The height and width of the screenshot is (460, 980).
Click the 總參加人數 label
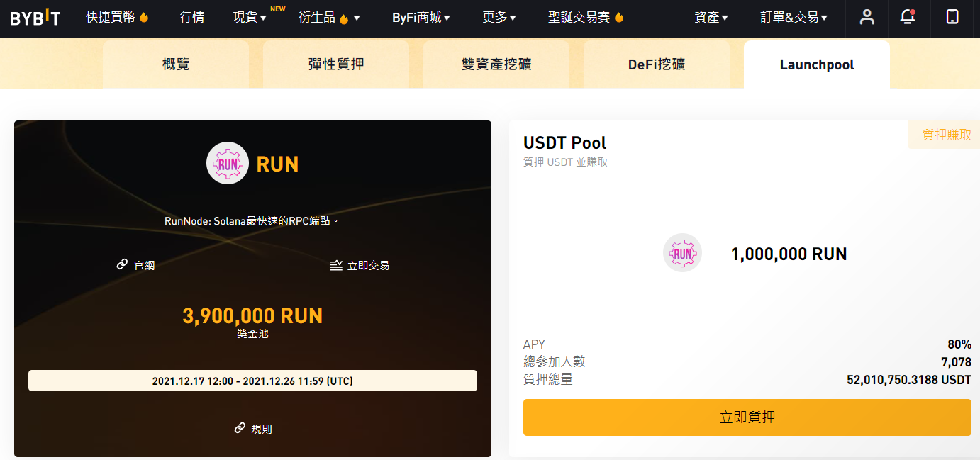(555, 362)
